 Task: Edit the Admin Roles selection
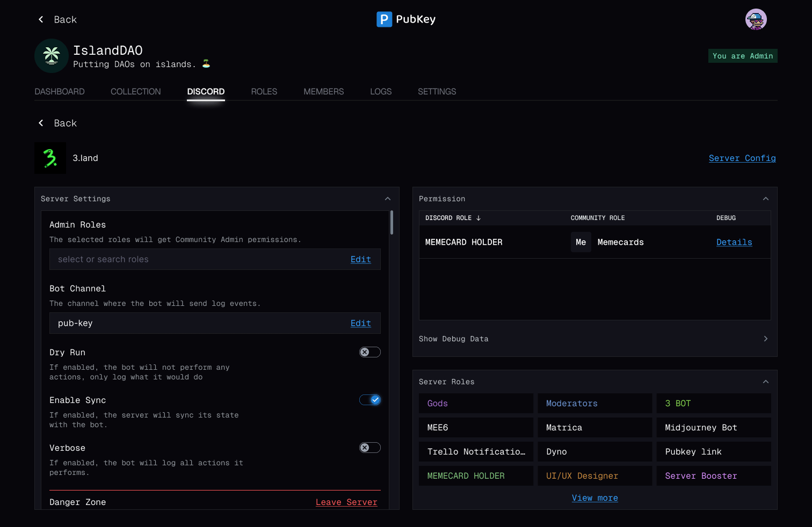click(361, 259)
